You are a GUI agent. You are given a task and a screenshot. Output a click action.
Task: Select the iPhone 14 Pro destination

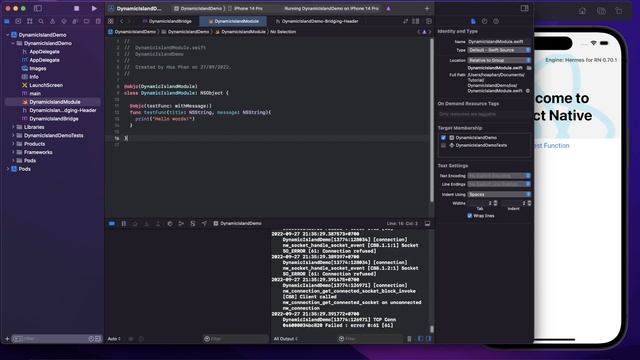pos(246,8)
